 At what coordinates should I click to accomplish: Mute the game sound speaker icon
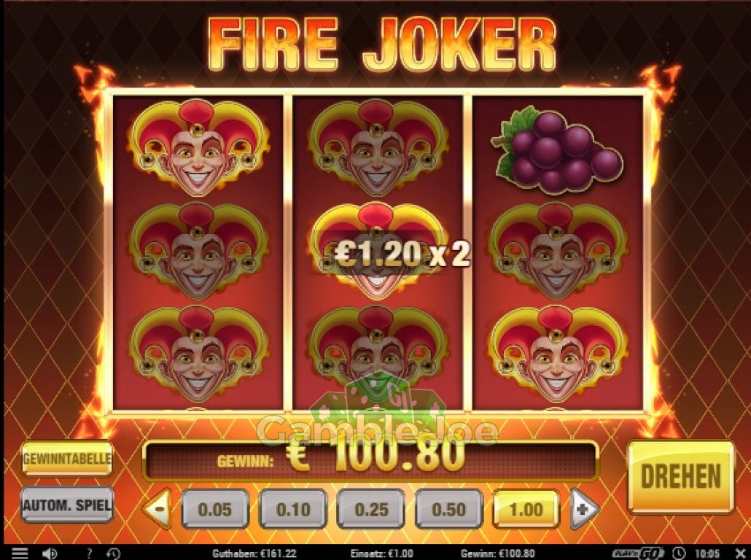click(50, 553)
